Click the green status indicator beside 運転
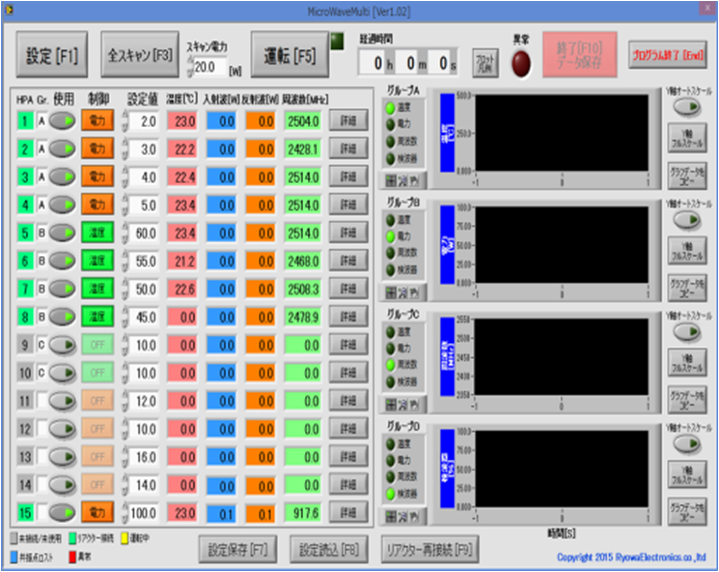Screen dimensions: 719x572 [x=336, y=40]
